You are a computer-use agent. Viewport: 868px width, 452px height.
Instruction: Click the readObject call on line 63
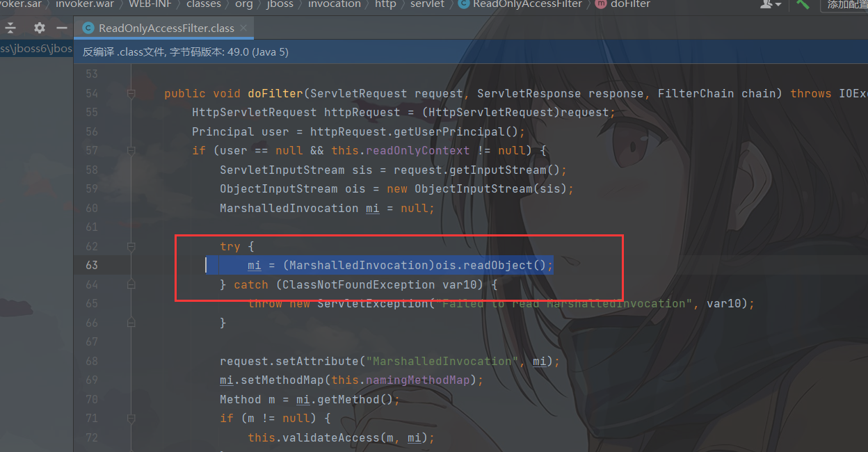pyautogui.click(x=502, y=265)
